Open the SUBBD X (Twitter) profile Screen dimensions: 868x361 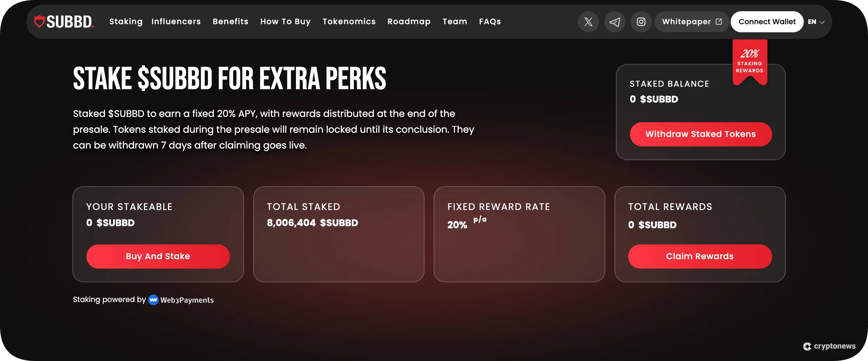[x=588, y=21]
